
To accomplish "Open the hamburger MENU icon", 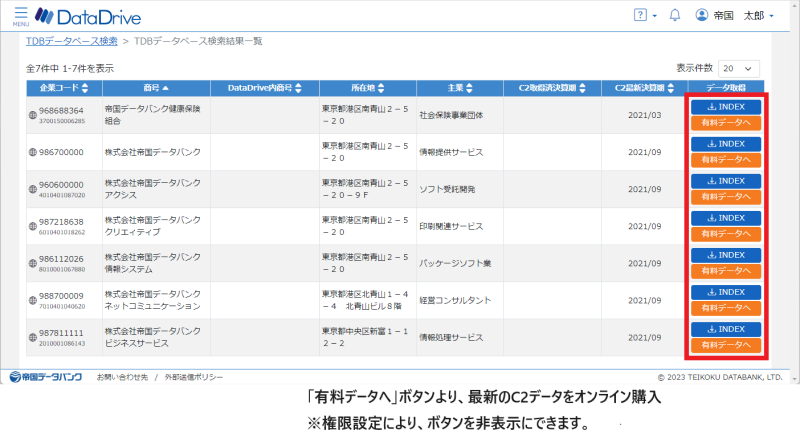I will point(21,16).
